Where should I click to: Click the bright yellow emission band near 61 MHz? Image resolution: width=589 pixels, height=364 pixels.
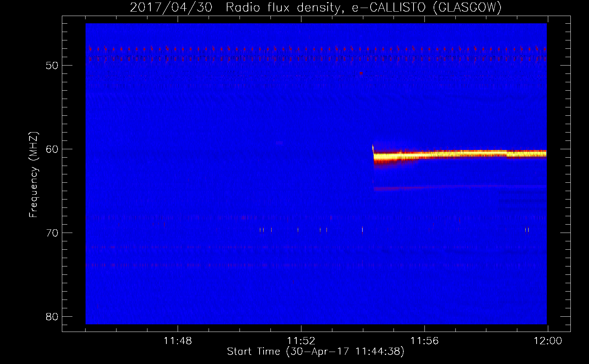tap(460, 155)
